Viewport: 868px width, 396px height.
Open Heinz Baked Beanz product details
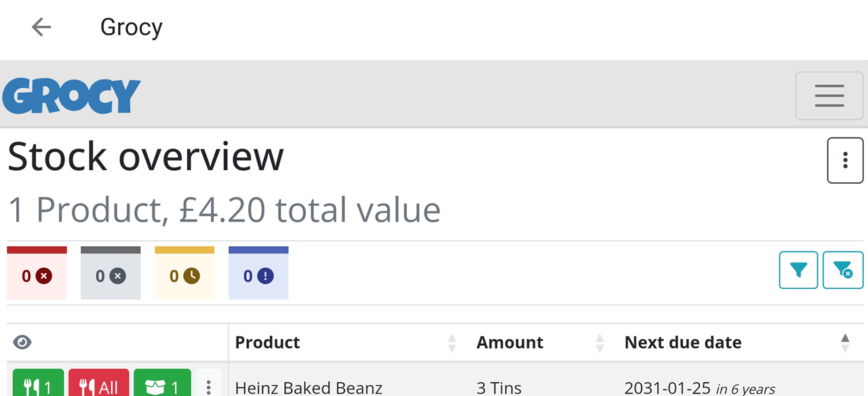coord(309,388)
